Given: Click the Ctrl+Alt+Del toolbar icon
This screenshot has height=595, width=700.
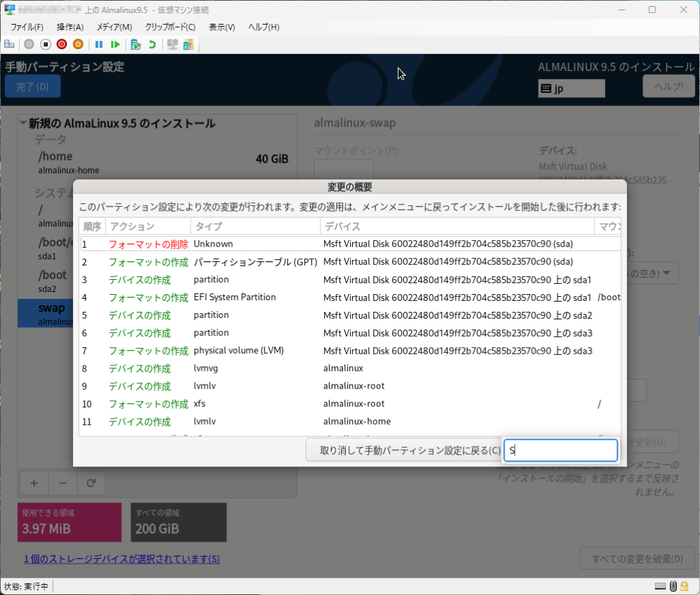Looking at the screenshot, I should [x=10, y=44].
